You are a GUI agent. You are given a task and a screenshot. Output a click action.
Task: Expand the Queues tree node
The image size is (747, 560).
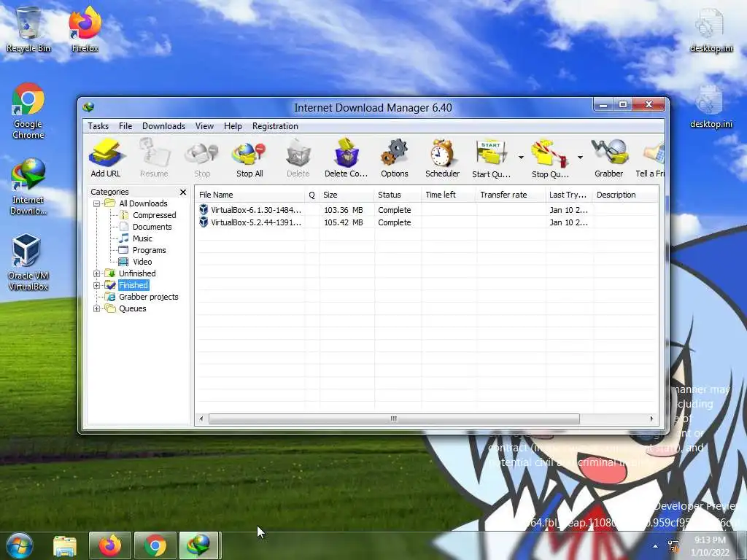click(x=97, y=308)
